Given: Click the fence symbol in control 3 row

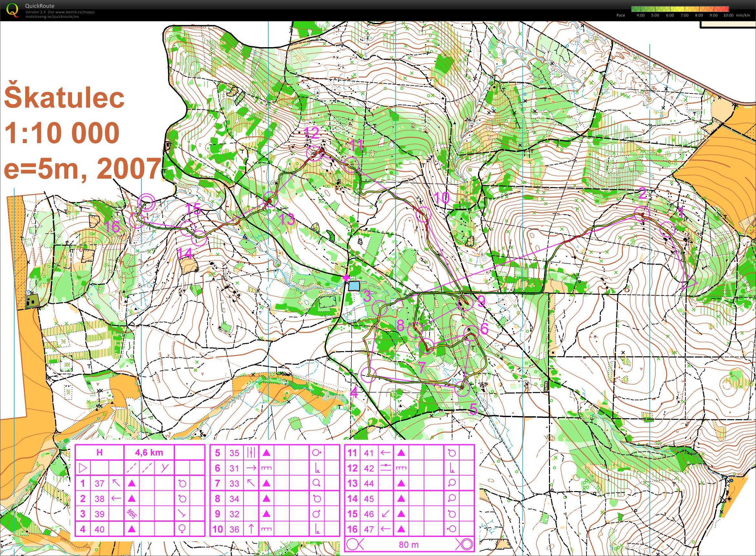Looking at the screenshot, I should coord(132,514).
